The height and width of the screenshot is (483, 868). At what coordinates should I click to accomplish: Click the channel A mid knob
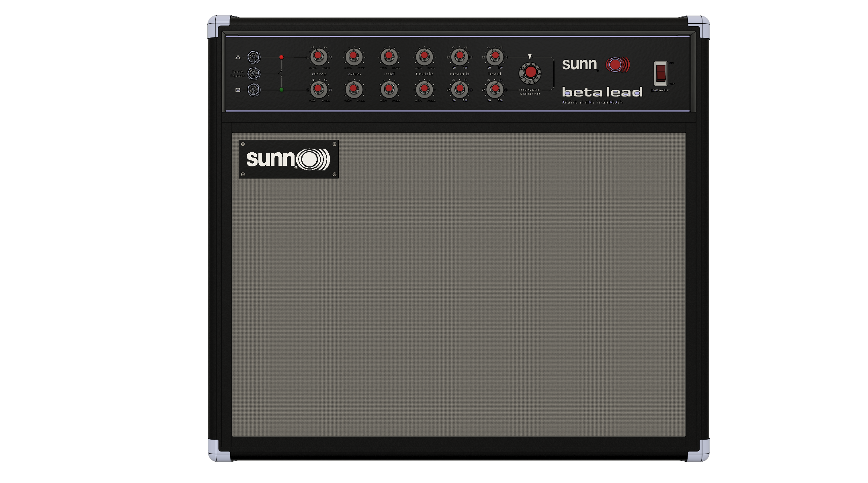[x=389, y=57]
